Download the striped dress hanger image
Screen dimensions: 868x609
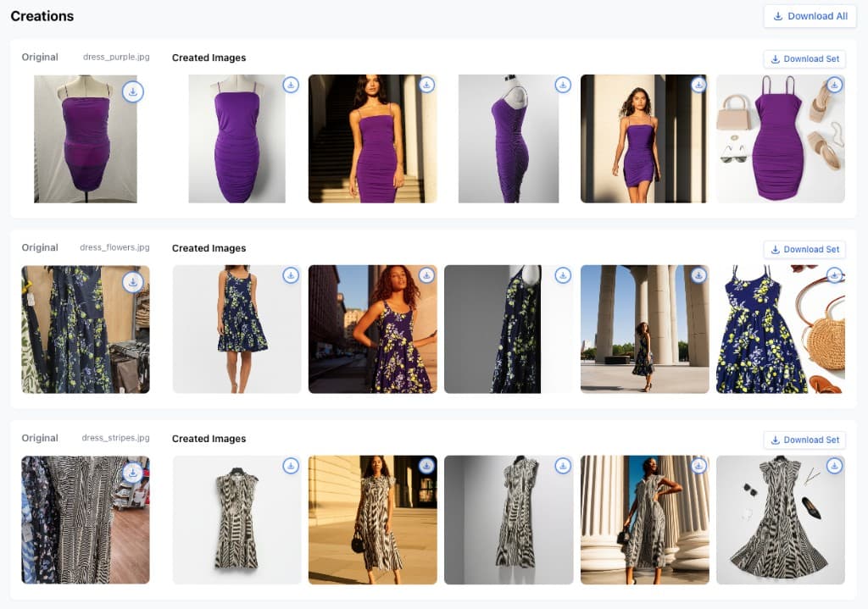pyautogui.click(x=292, y=466)
